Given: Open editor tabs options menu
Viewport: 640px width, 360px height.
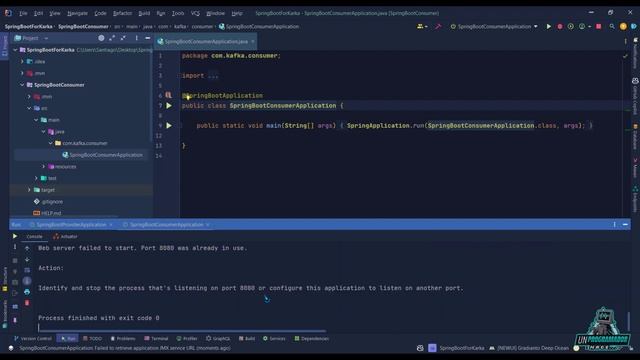Looking at the screenshot, I should click(625, 41).
